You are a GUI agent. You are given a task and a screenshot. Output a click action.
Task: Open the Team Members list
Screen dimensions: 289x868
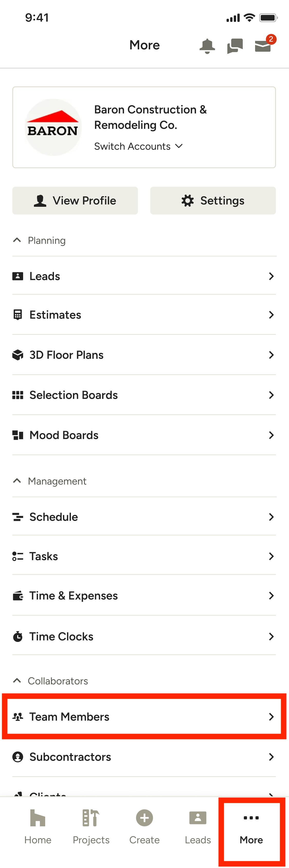(x=144, y=716)
